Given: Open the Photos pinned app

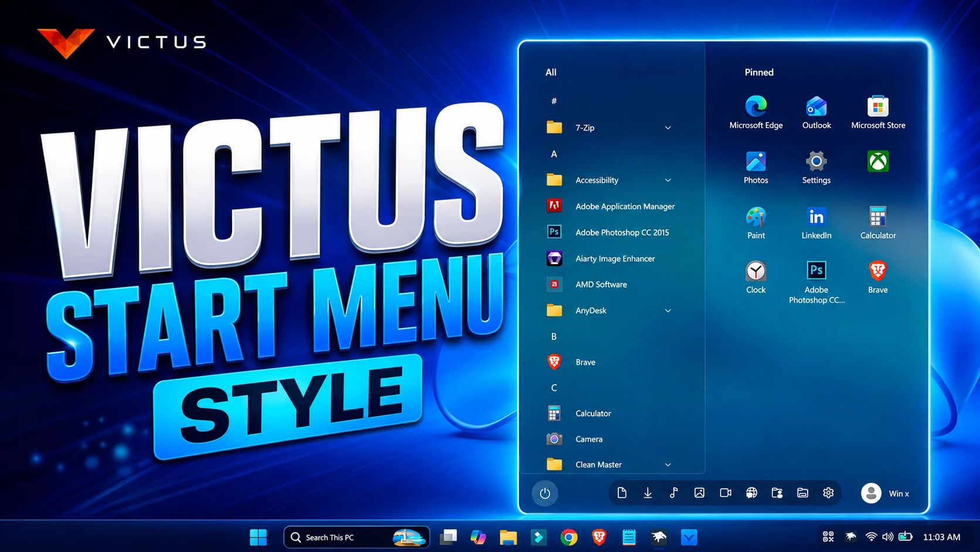Looking at the screenshot, I should tap(756, 167).
